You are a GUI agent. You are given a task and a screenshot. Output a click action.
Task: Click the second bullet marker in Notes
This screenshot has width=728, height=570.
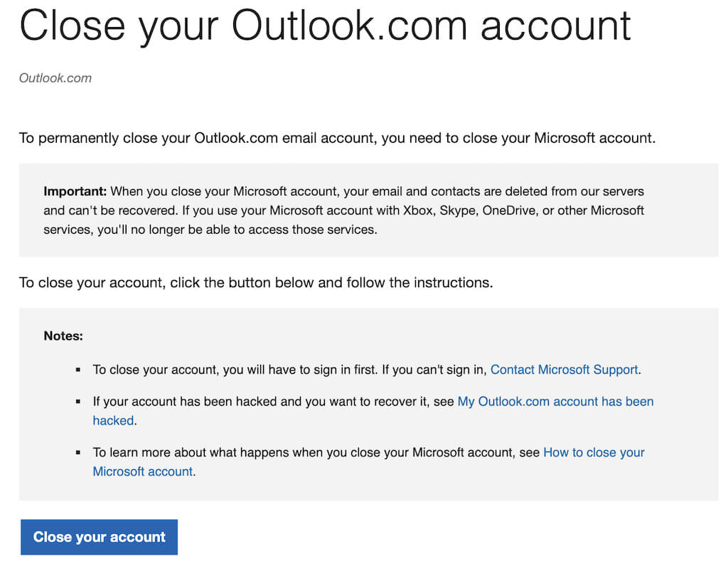[x=77, y=402]
